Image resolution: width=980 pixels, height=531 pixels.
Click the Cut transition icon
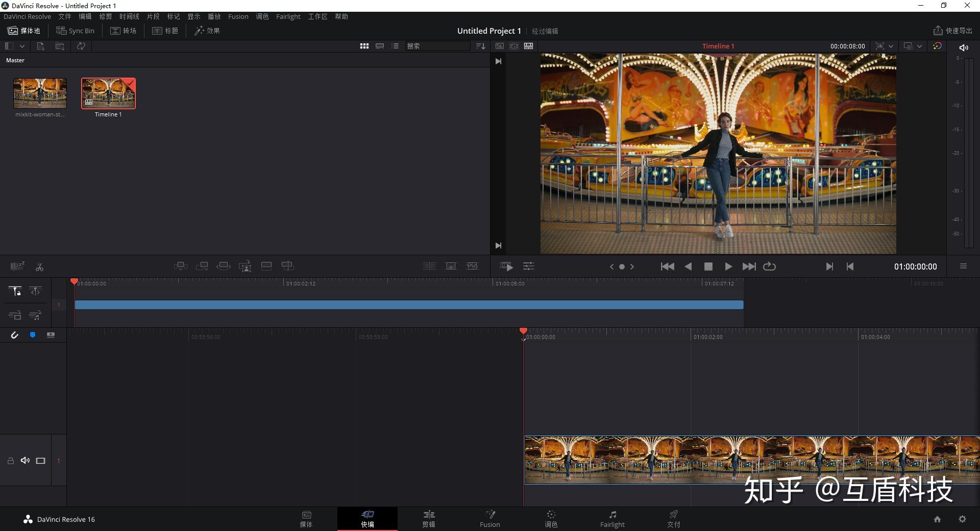(429, 266)
